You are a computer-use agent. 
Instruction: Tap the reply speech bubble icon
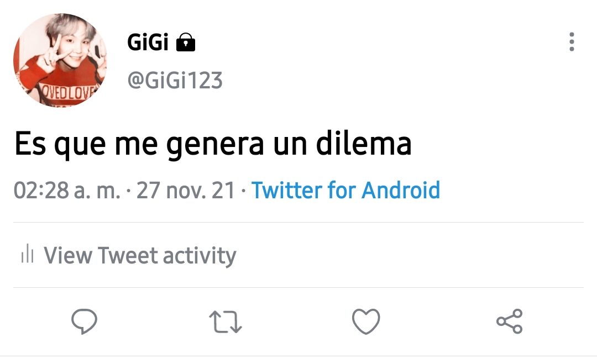(x=84, y=321)
